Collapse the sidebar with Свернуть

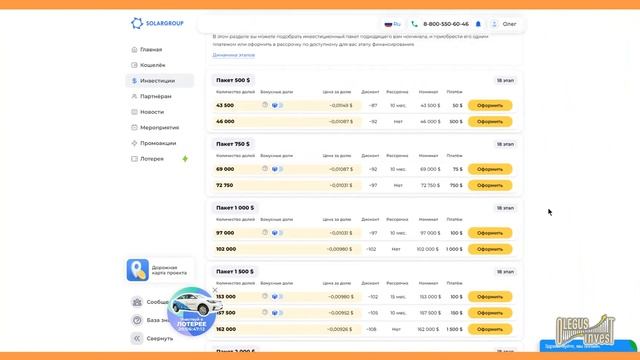point(153,338)
